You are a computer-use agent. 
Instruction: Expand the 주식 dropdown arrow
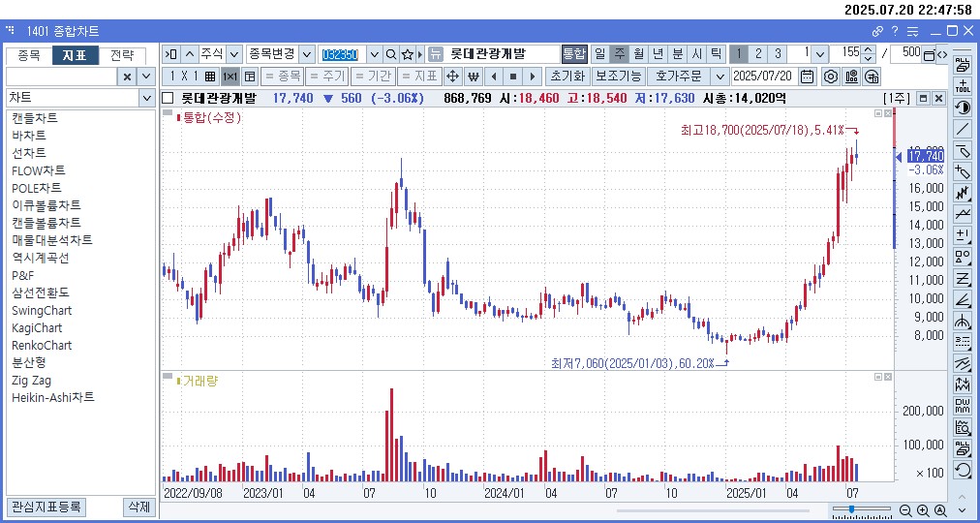pyautogui.click(x=234, y=53)
